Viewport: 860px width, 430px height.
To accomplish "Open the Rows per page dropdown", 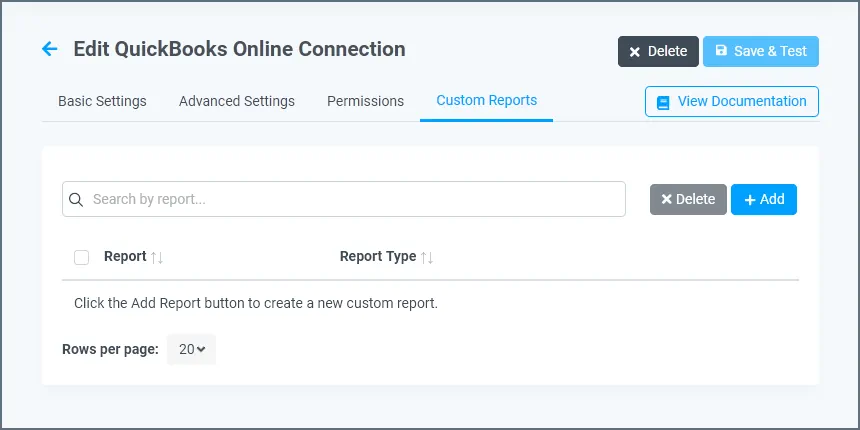I will point(191,349).
